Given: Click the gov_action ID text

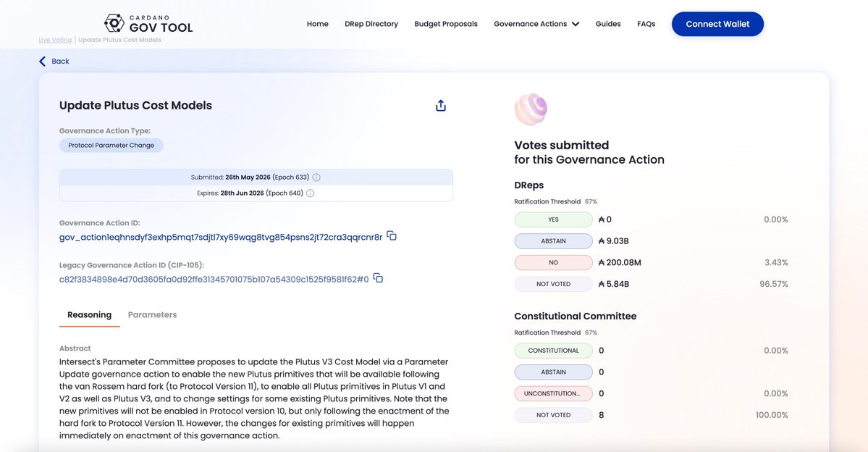Looking at the screenshot, I should click(221, 237).
